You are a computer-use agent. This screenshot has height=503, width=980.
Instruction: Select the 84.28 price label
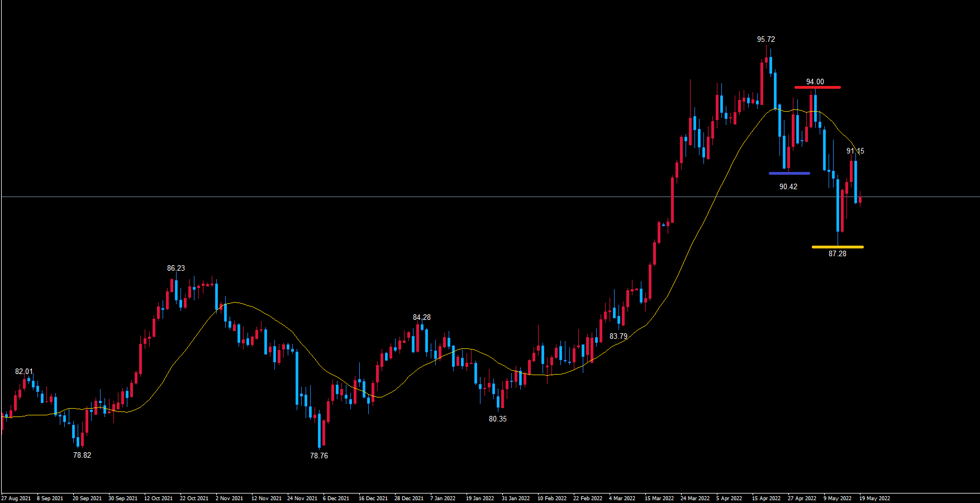(422, 318)
